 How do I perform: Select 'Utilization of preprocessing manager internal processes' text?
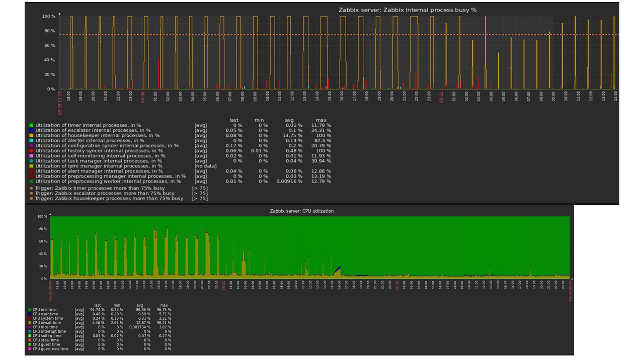click(110, 176)
